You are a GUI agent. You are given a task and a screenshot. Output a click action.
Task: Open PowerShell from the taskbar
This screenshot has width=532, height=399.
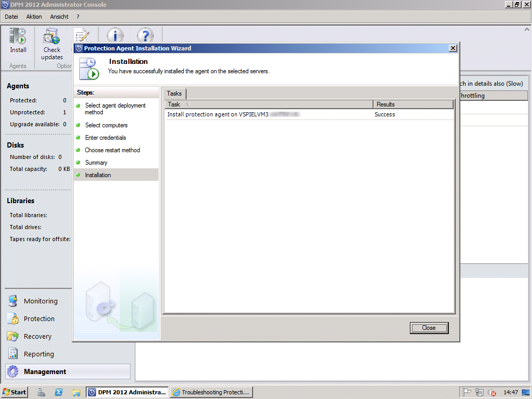point(59,392)
